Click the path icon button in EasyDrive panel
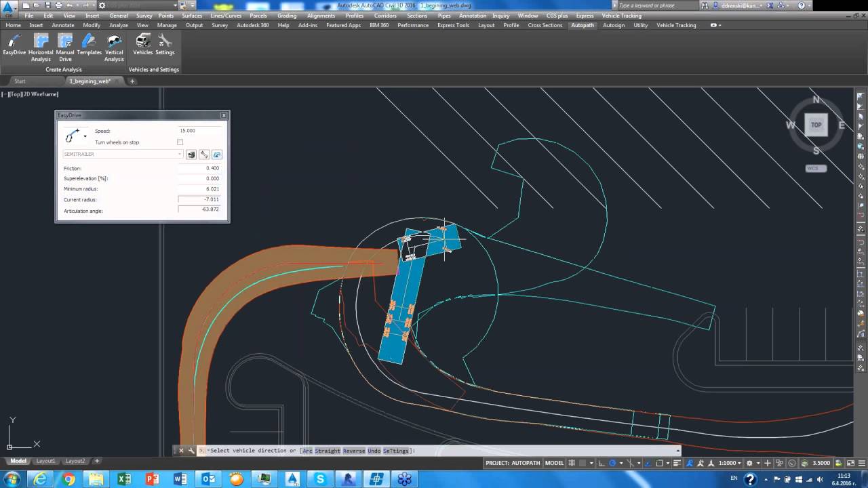 [x=217, y=155]
